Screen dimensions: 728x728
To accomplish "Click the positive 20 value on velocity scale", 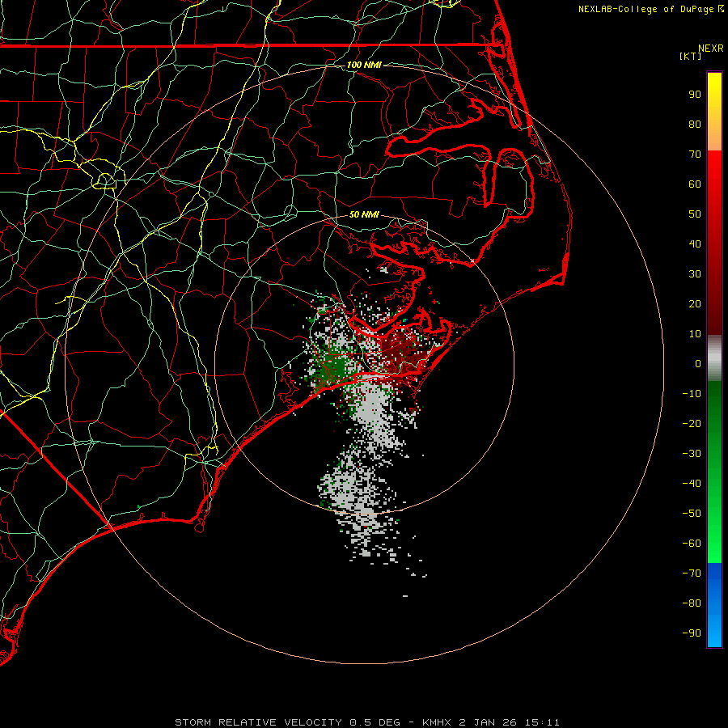I will 695,304.
